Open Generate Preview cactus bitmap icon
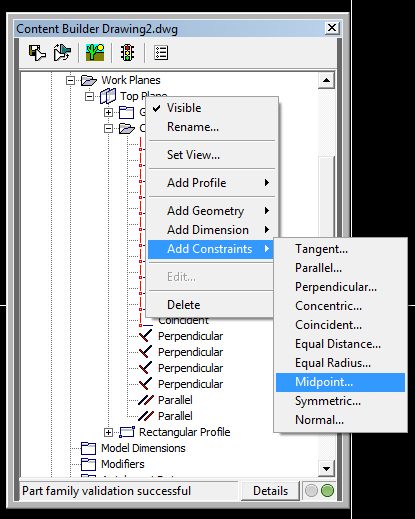This screenshot has width=415, height=519. [95, 52]
